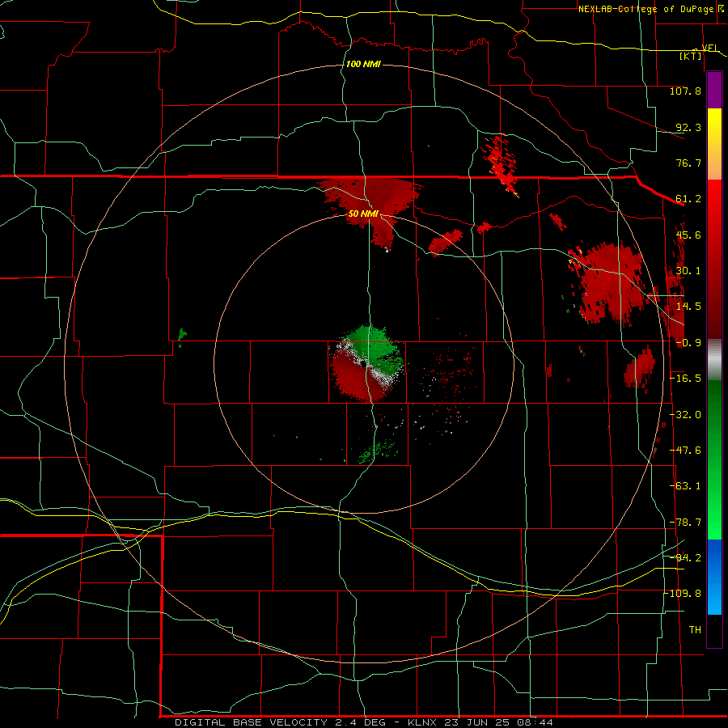The width and height of the screenshot is (728, 728).
Task: Click the TH label in legend
Action: [695, 630]
